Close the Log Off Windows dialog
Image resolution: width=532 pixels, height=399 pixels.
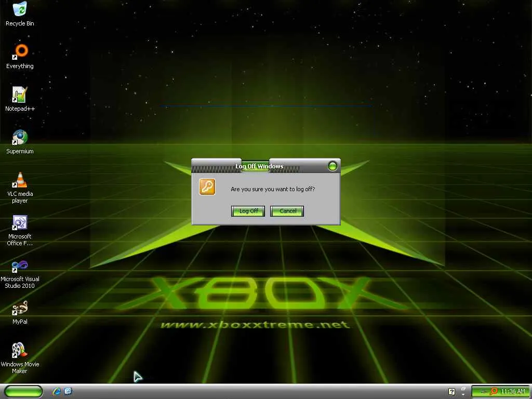point(332,166)
